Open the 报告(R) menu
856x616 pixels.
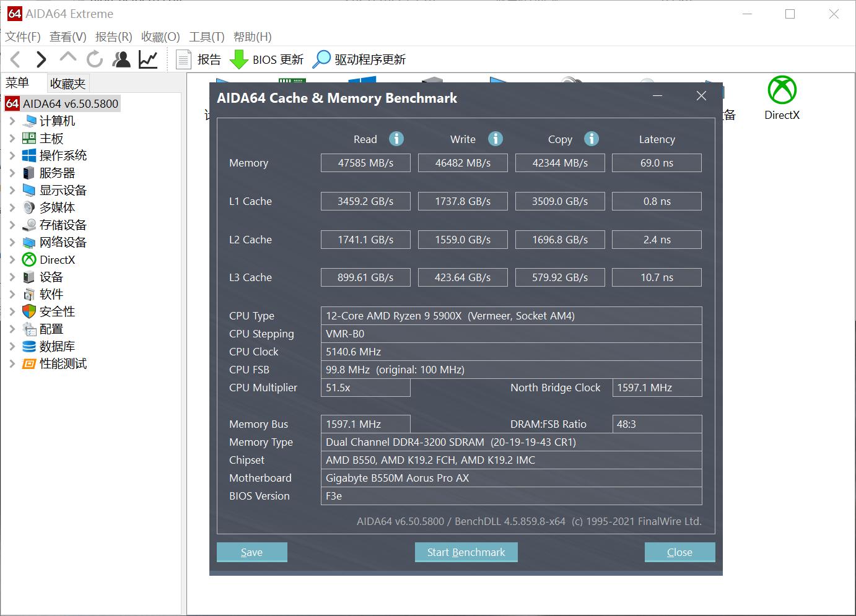tap(114, 37)
